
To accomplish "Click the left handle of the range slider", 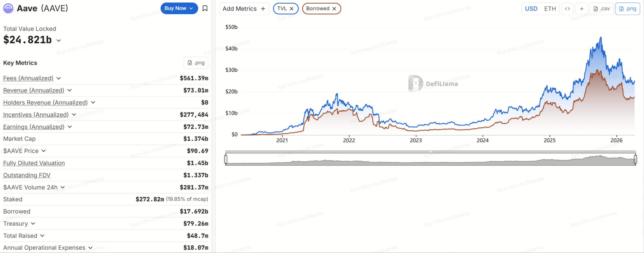I will point(226,159).
